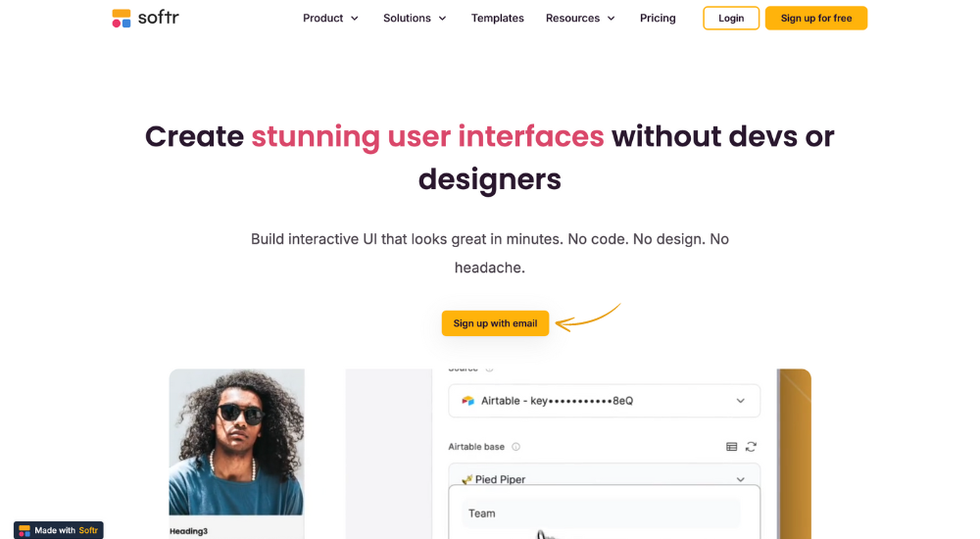Click the info icon next to Source label
Image resolution: width=980 pixels, height=539 pixels.
coord(489,369)
